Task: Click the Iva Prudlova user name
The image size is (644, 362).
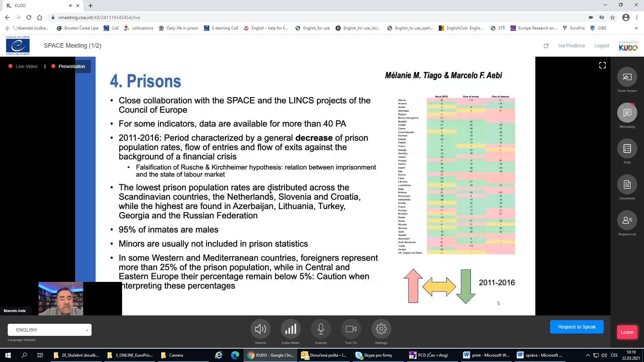Action: [x=571, y=46]
